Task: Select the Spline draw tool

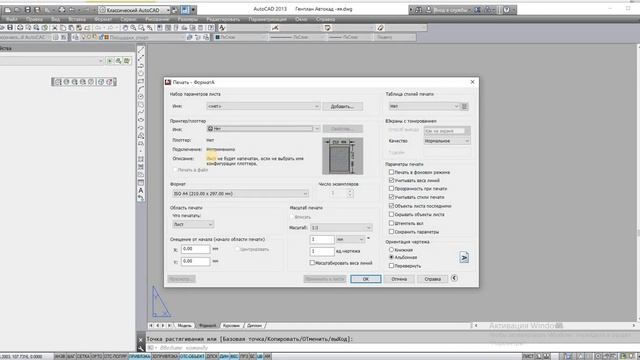Action: pos(141,113)
